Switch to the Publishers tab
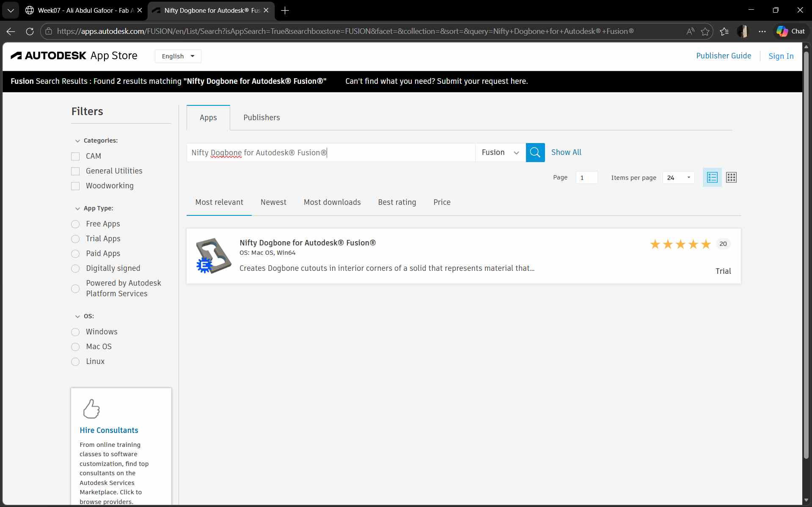Viewport: 812px width, 507px height. click(261, 118)
